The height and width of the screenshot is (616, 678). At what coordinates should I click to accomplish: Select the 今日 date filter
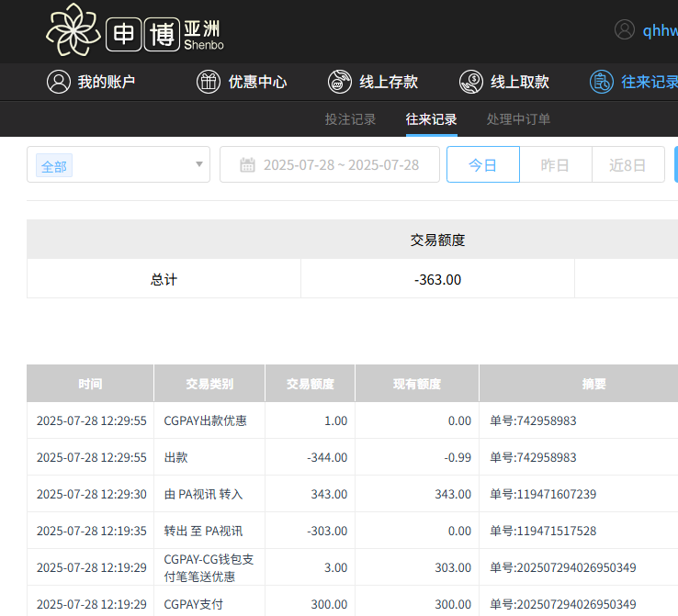point(482,165)
